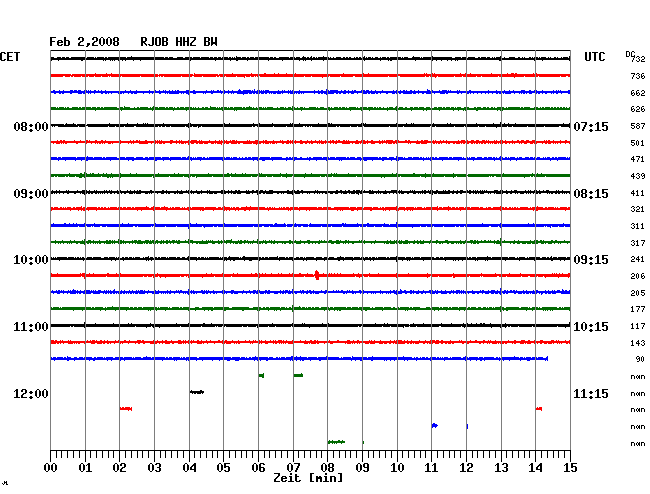Click the DC offset value '317'

click(x=638, y=243)
